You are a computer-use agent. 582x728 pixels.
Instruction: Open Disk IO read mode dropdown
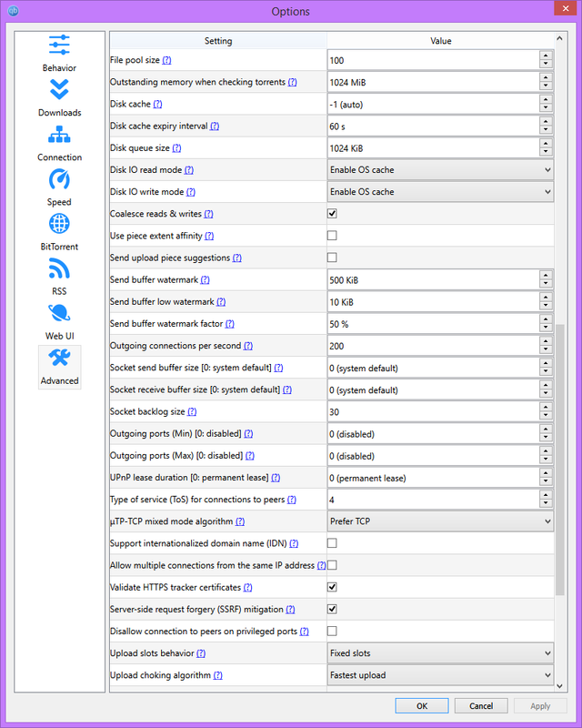coord(440,170)
